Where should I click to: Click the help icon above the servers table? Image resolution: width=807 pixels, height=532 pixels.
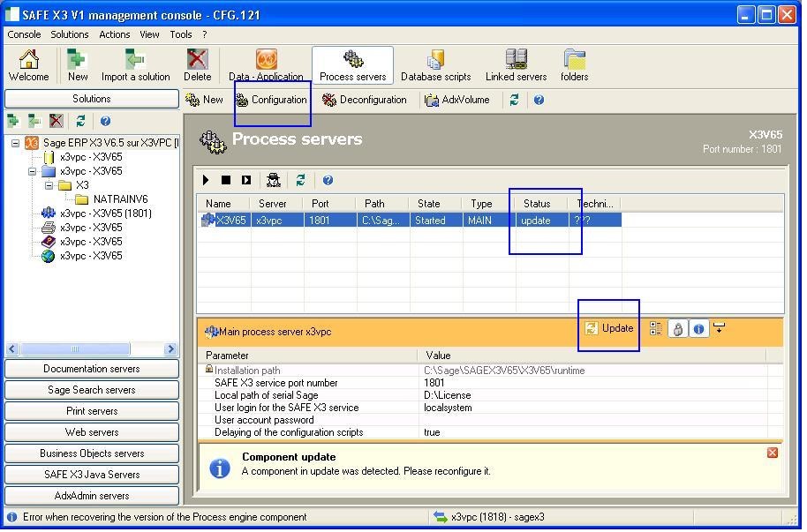tap(328, 180)
